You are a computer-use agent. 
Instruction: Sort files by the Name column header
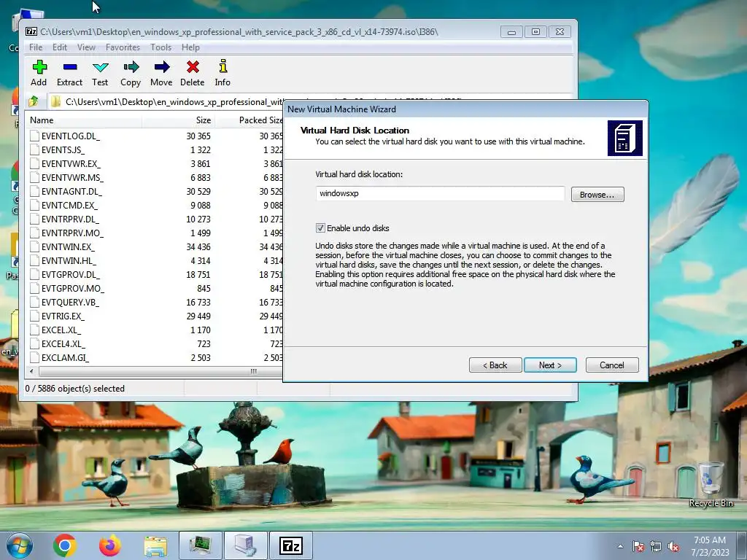[x=84, y=120]
